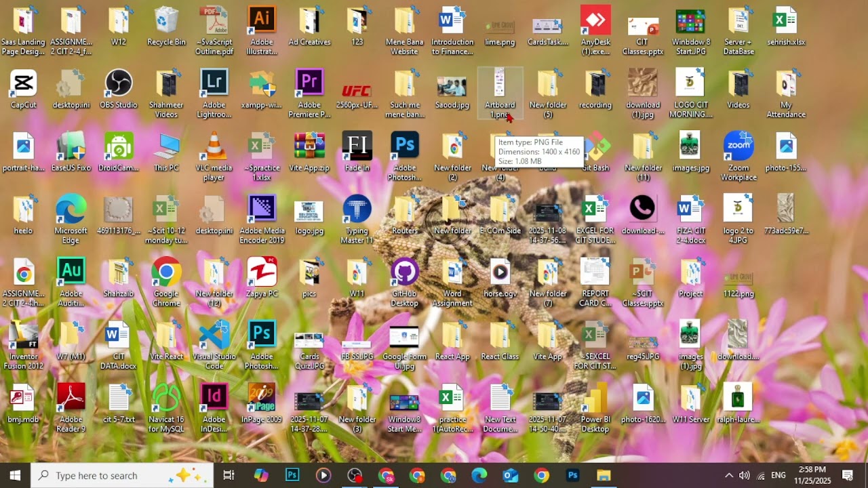This screenshot has height=488, width=868.
Task: Select the React Class folder
Action: pos(500,342)
